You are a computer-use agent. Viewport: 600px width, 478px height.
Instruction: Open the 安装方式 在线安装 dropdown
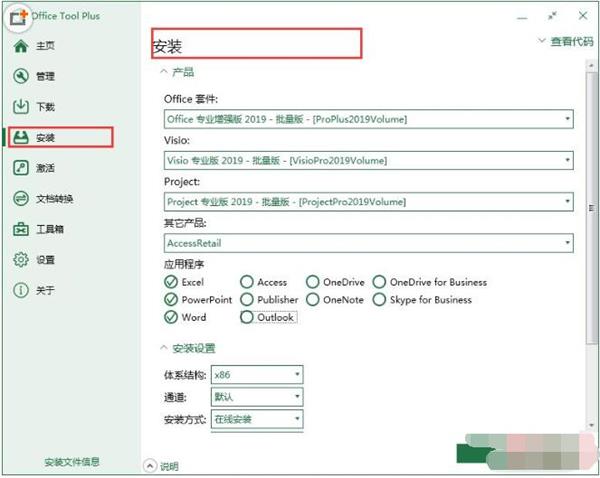point(257,419)
